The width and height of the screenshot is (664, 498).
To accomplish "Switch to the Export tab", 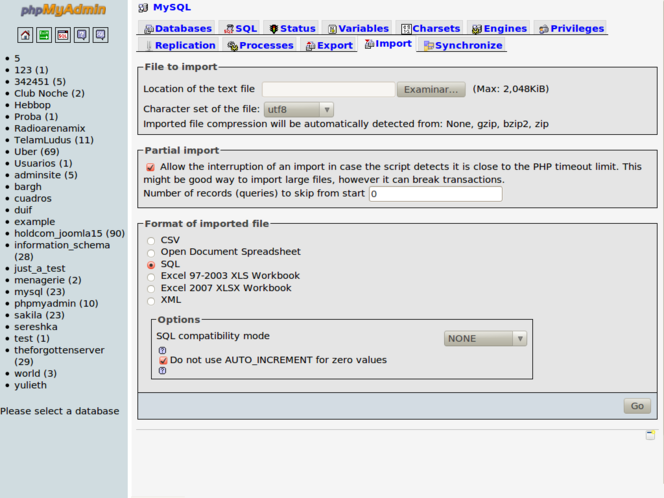I will pos(329,45).
